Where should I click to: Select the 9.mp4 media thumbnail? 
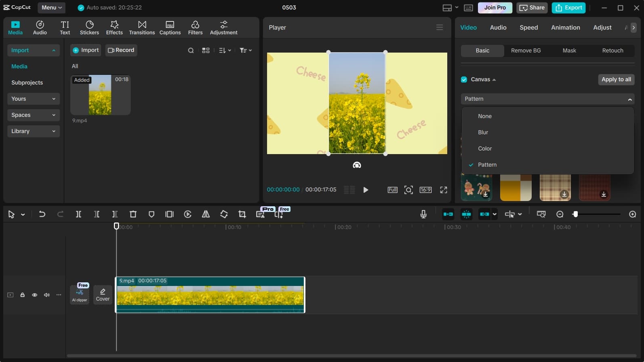[x=100, y=95]
